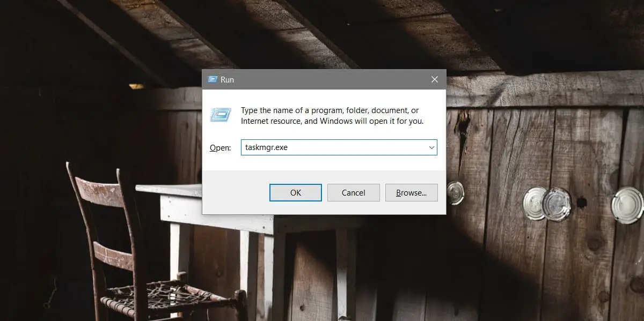
Task: Click the Run title bar icon
Action: pyautogui.click(x=212, y=79)
